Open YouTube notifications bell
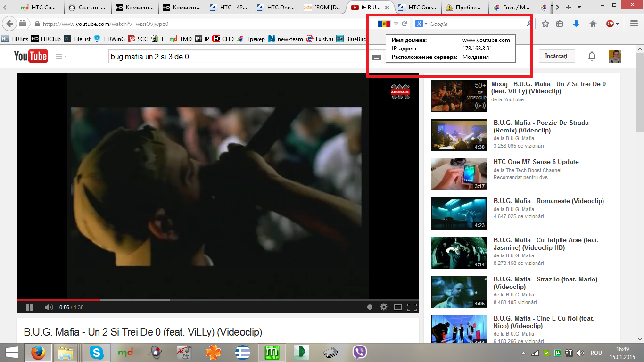 (592, 57)
